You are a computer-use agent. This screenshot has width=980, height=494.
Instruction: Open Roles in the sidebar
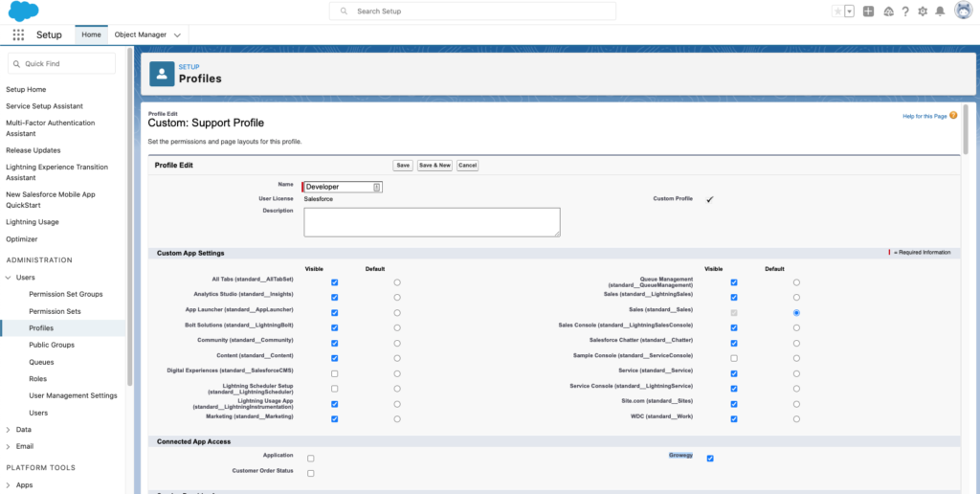click(x=37, y=379)
